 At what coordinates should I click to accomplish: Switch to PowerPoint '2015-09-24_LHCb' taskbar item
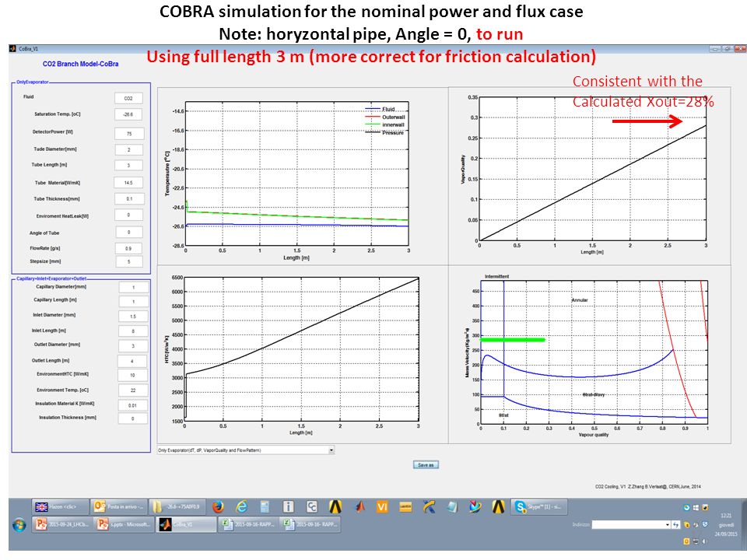coord(62,525)
